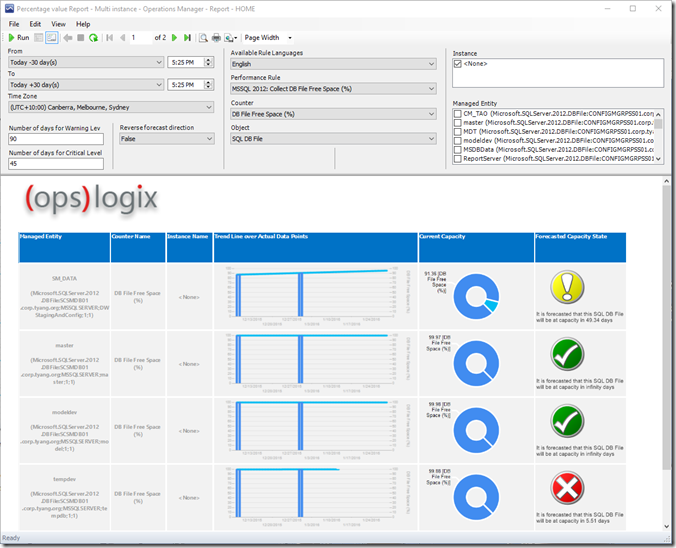
Task: Click the tempdev capacity donut chart
Action: click(x=476, y=497)
